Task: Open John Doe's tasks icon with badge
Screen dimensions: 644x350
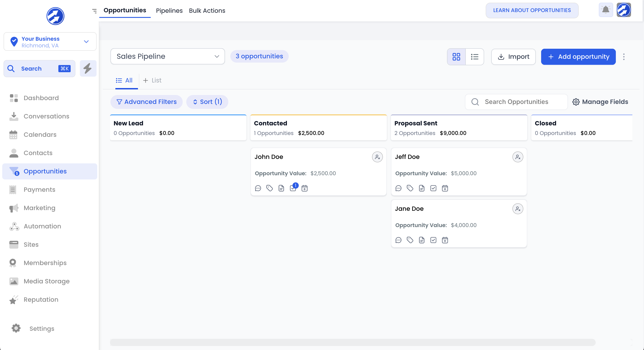Action: click(x=293, y=188)
